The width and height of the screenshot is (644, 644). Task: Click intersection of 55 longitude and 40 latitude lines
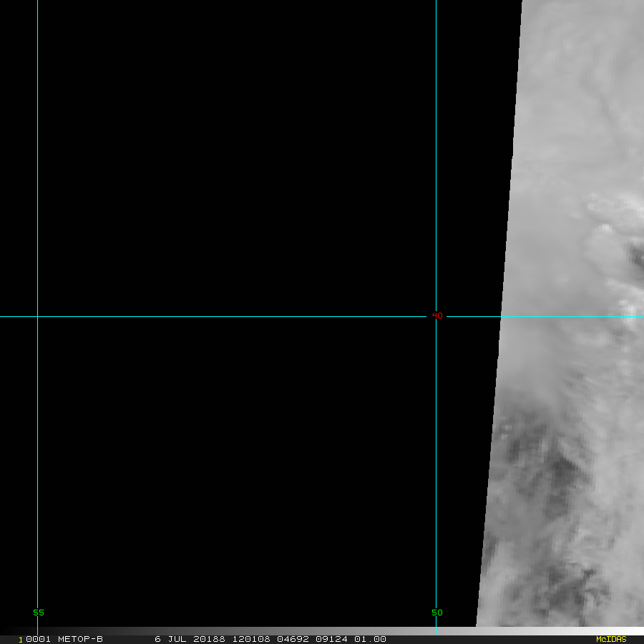point(37,316)
